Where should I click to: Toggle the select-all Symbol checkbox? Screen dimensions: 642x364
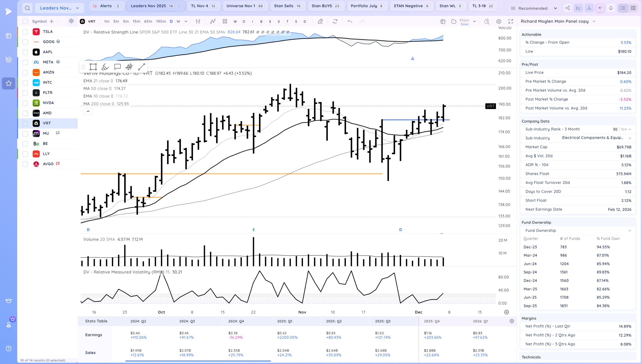tap(25, 22)
